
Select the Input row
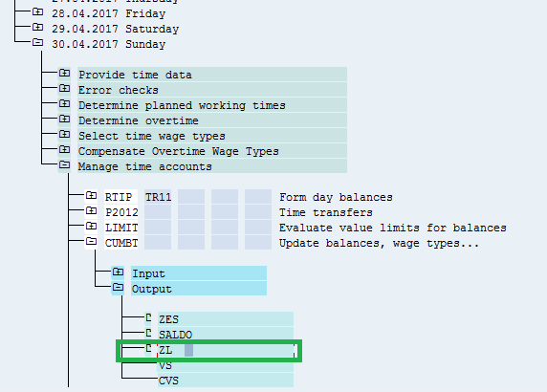coord(199,273)
